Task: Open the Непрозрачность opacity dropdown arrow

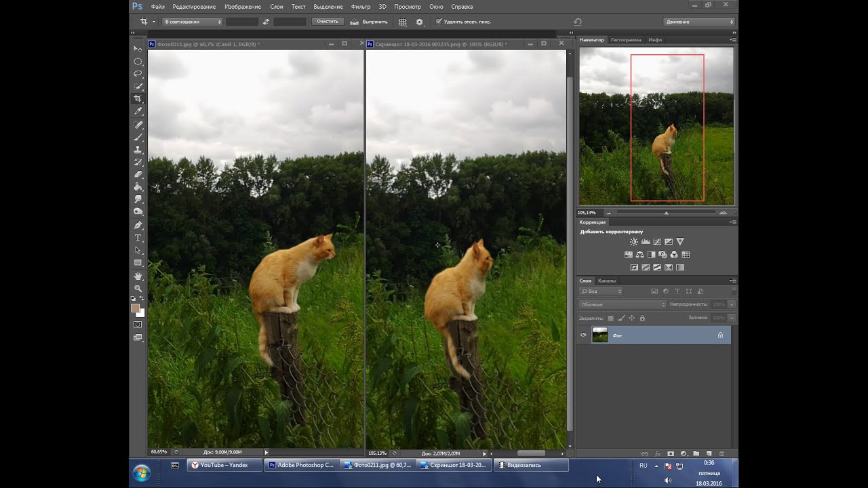Action: point(732,304)
